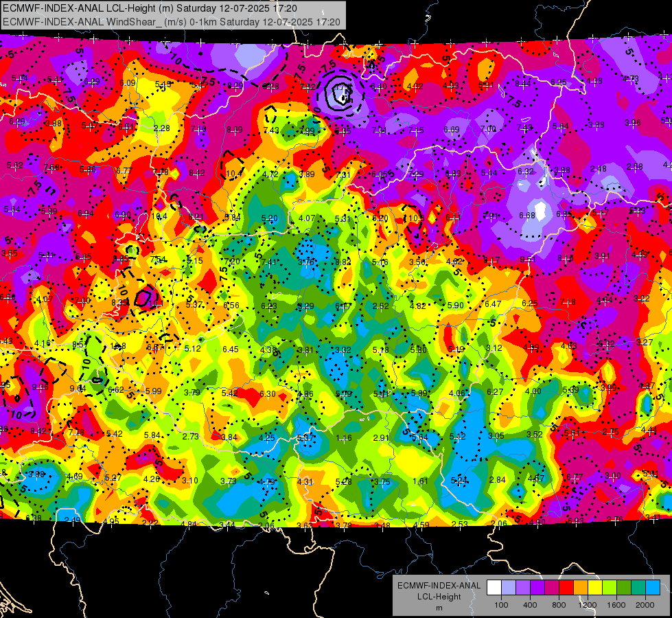The width and height of the screenshot is (672, 618).
Task: Click the legend tick label 1600
Action: [616, 605]
